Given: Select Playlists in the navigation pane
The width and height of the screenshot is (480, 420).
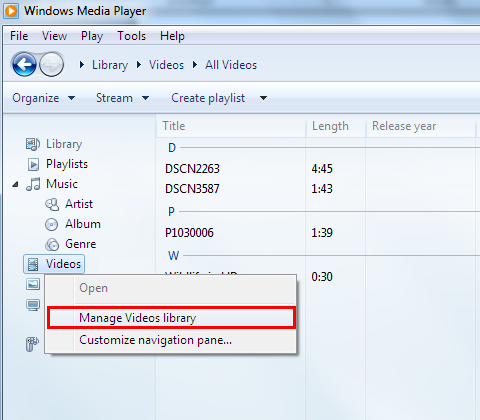Looking at the screenshot, I should pyautogui.click(x=67, y=164).
